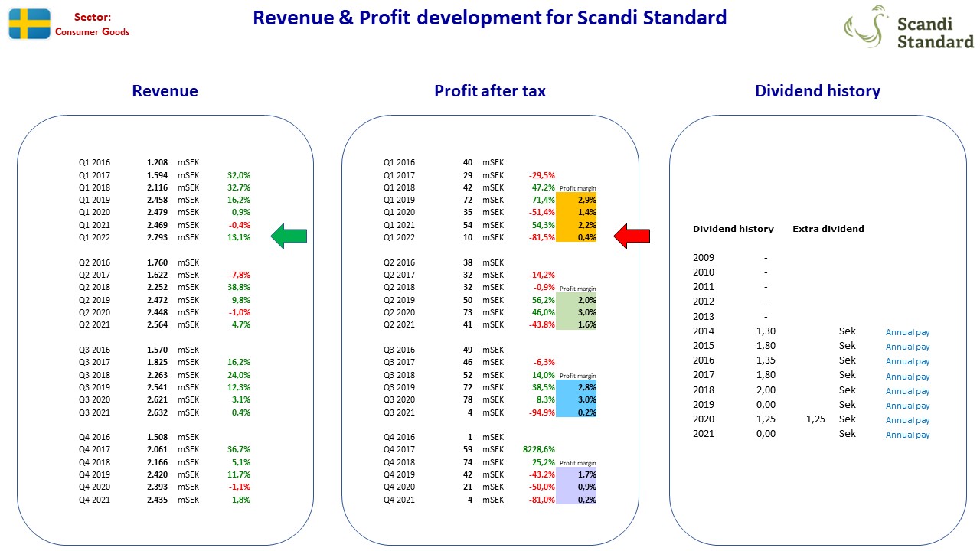Click the 11,7% revenue growth figure
This screenshot has height=551, width=980.
239,474
